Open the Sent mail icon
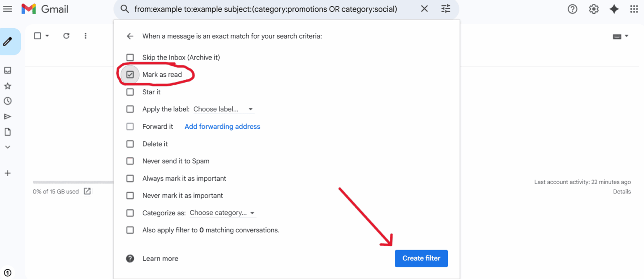Screen dimensions: 644x279 7,116
